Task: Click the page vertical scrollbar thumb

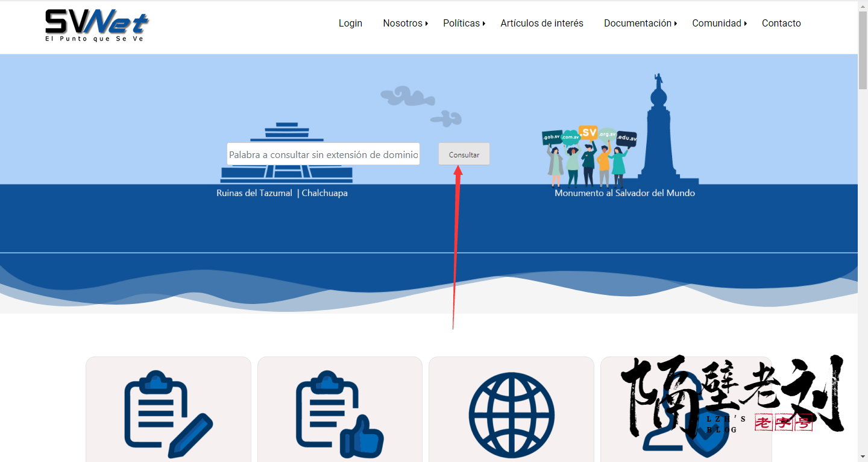Action: [863, 50]
